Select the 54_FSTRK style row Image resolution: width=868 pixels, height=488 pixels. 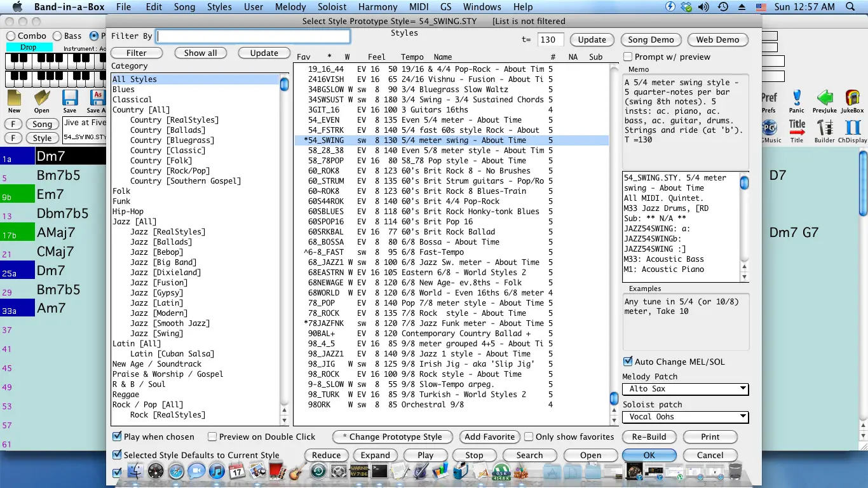[451, 130]
